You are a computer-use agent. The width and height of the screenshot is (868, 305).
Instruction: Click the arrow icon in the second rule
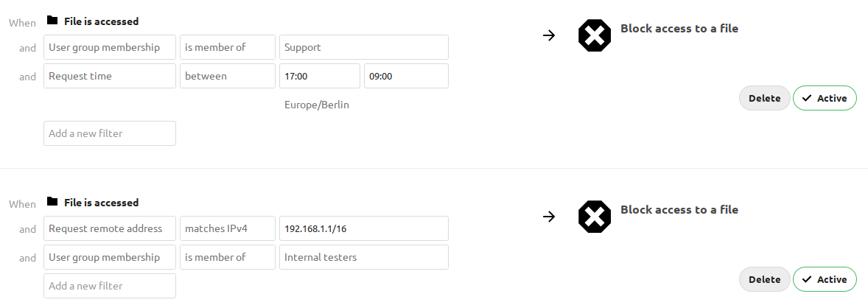pos(548,217)
